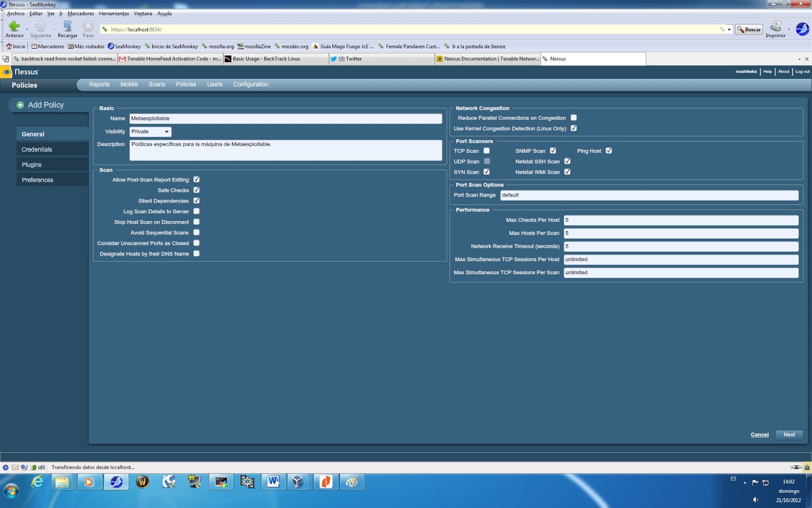Expand the Más visitados bookmark folder

86,46
